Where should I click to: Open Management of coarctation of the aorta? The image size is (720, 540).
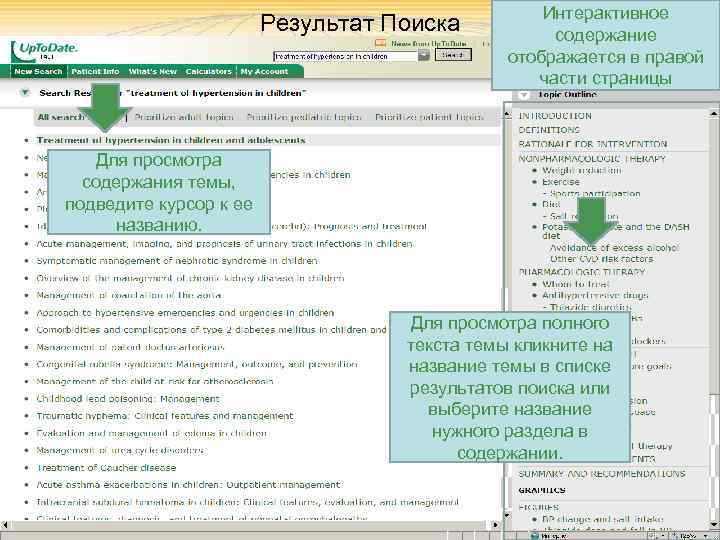pos(129,295)
